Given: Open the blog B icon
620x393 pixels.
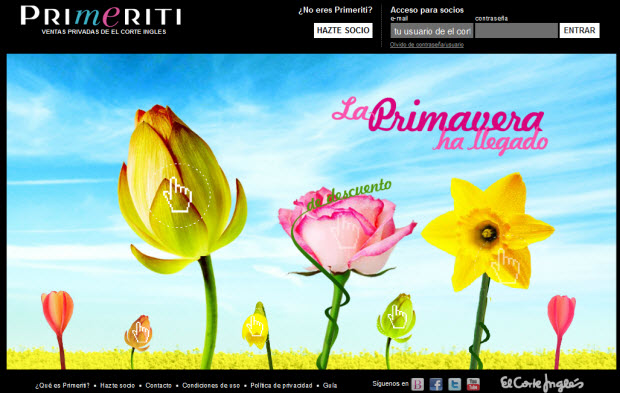Looking at the screenshot, I should pos(418,384).
